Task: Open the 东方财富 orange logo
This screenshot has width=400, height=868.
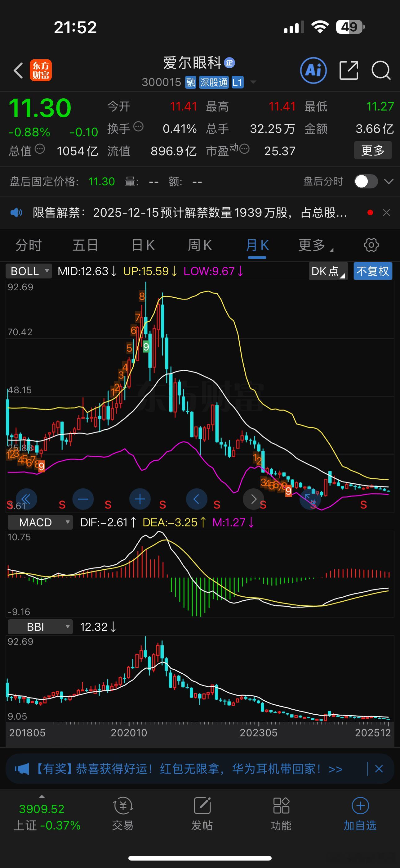Action: [x=41, y=70]
